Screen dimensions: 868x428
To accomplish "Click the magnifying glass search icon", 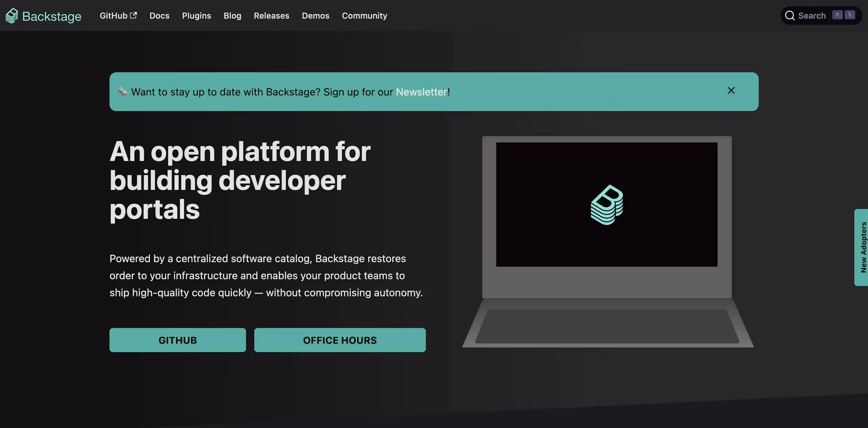I will (x=789, y=15).
